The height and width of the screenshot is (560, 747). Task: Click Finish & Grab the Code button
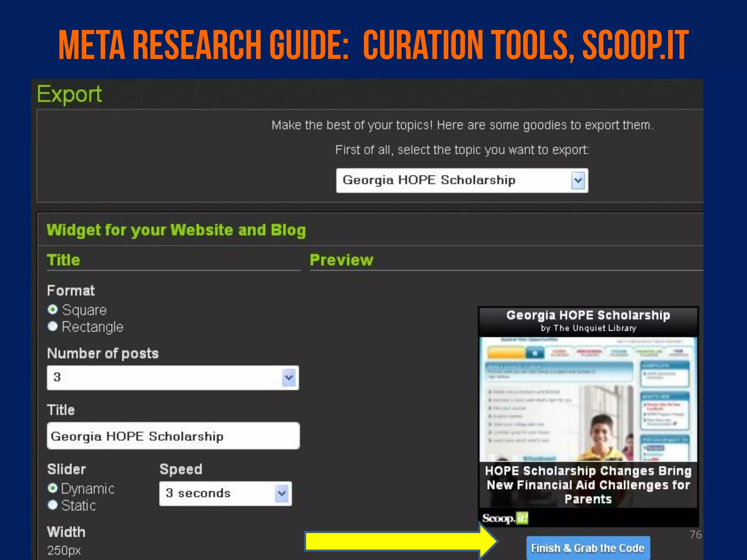(x=588, y=548)
